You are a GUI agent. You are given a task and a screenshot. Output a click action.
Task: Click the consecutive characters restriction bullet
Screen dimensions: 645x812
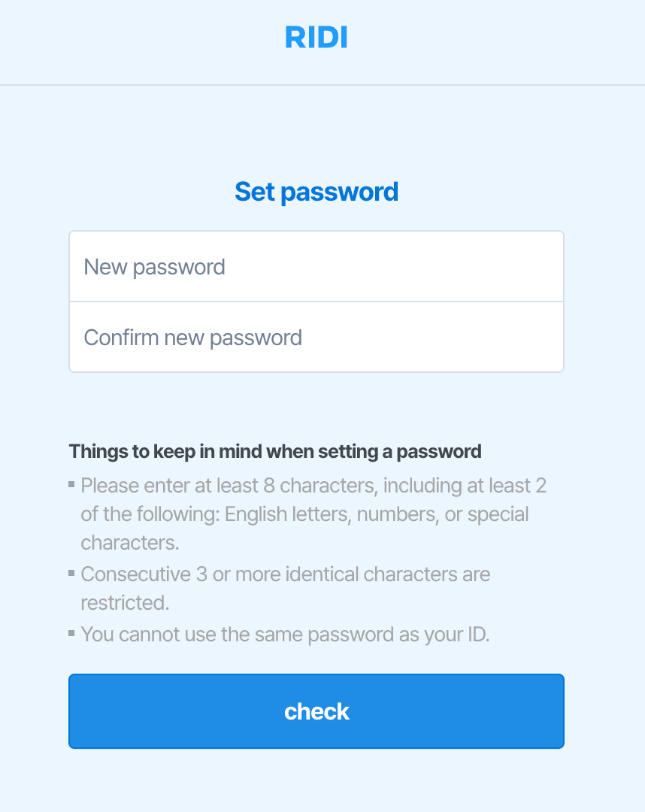coord(286,588)
